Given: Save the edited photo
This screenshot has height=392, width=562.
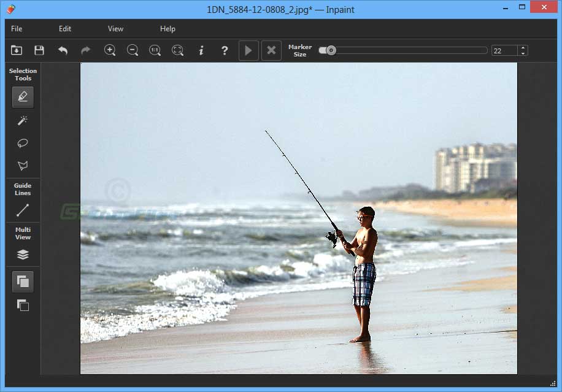Looking at the screenshot, I should pyautogui.click(x=39, y=50).
